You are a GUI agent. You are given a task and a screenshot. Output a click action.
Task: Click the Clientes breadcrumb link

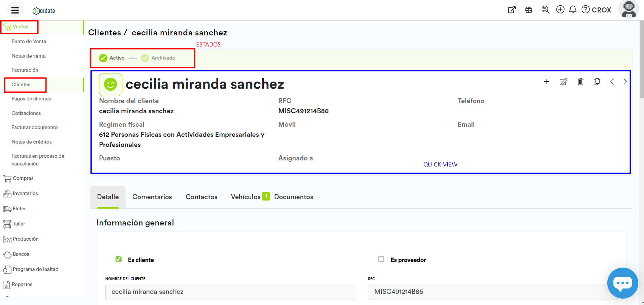[104, 33]
